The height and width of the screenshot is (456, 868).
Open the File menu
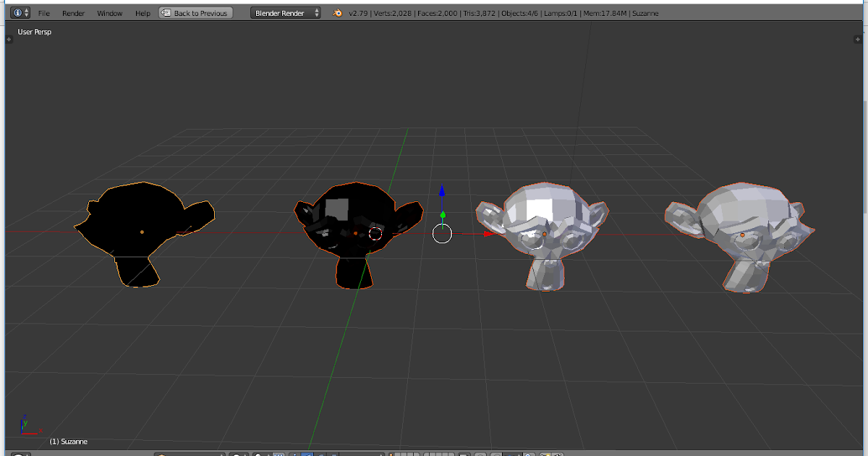[x=43, y=12]
